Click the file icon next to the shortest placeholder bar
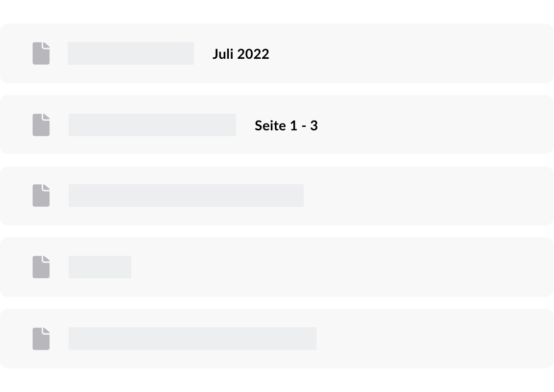This screenshot has height=392, width=554. [41, 267]
